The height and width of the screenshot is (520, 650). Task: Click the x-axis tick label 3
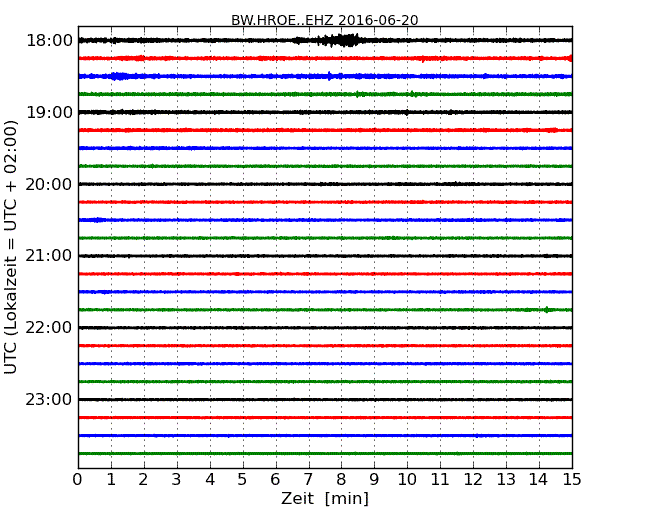pyautogui.click(x=177, y=480)
